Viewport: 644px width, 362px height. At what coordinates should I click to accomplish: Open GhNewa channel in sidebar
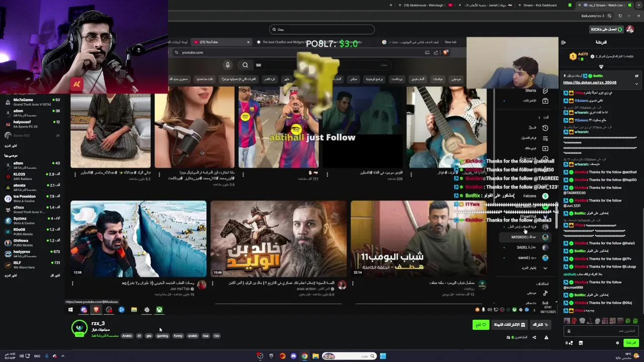click(32, 243)
